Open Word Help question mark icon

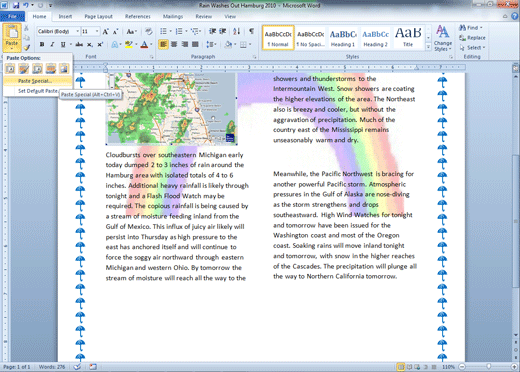[x=515, y=16]
